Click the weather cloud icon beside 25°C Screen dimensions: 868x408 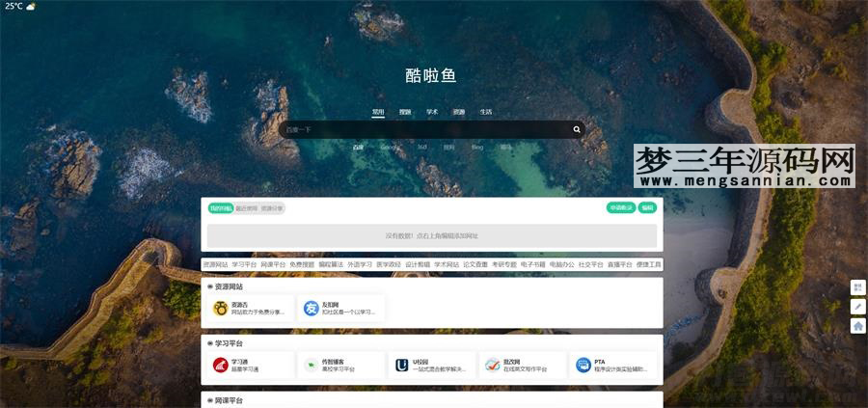click(x=31, y=7)
